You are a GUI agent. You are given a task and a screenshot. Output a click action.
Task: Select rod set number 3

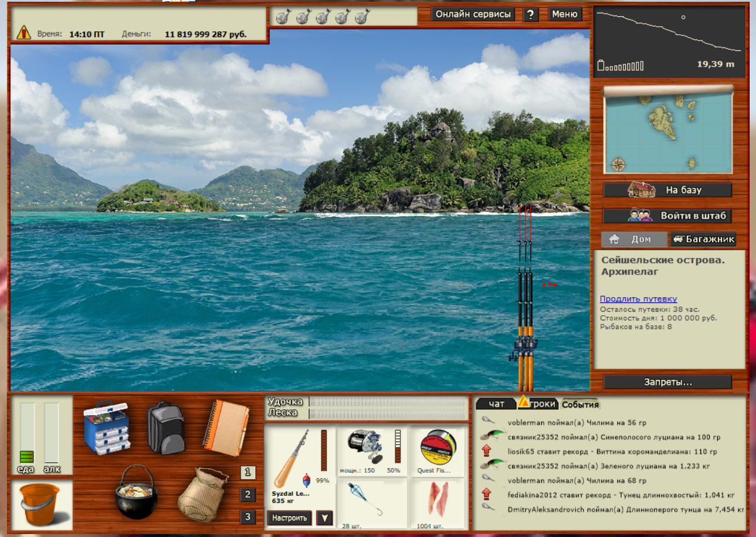click(x=248, y=517)
